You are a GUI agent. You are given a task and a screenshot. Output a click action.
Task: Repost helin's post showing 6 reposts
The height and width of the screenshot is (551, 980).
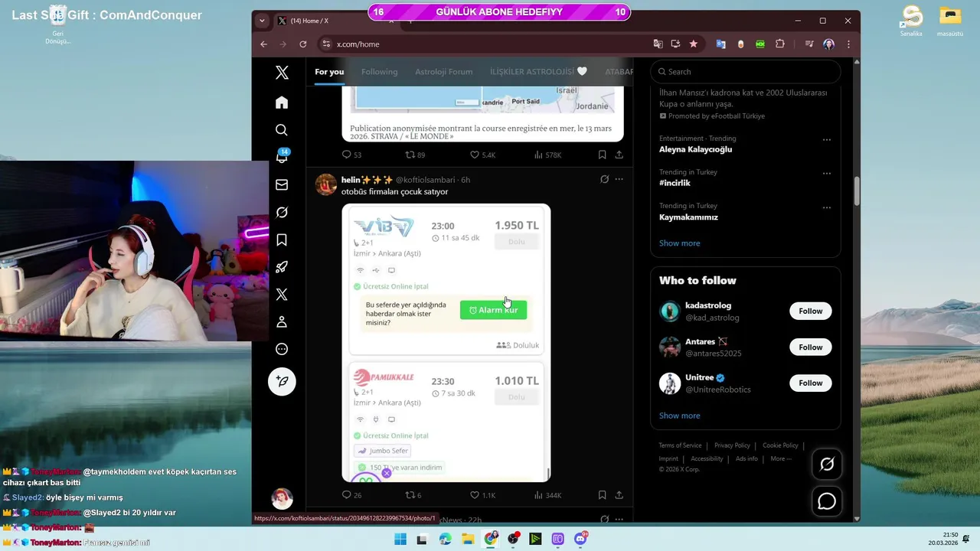click(413, 495)
